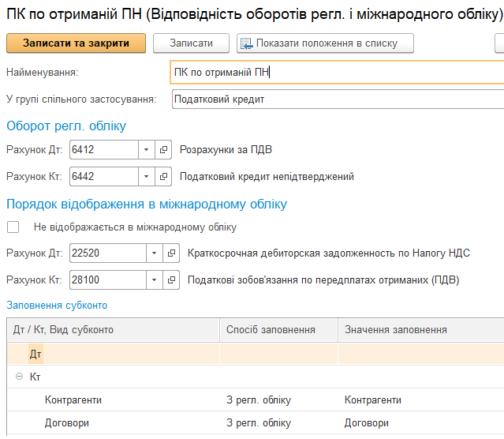
Task: Open the form for account Кт 6442
Action: (x=164, y=176)
